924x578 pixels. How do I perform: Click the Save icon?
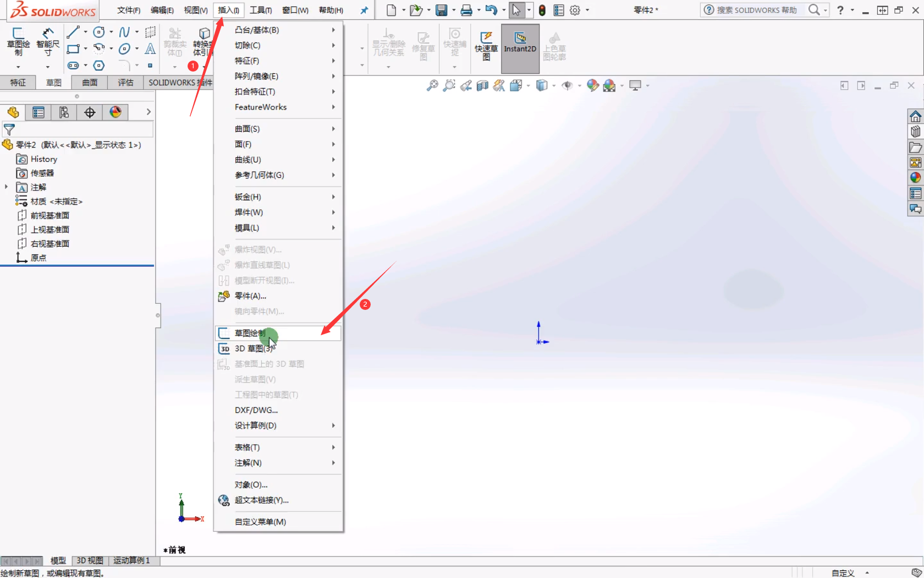(x=441, y=10)
